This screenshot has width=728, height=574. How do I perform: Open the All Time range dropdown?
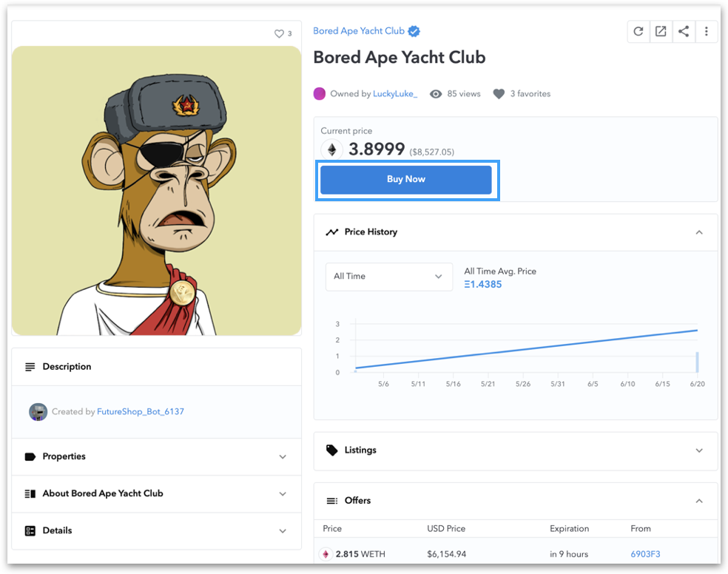[x=388, y=277]
